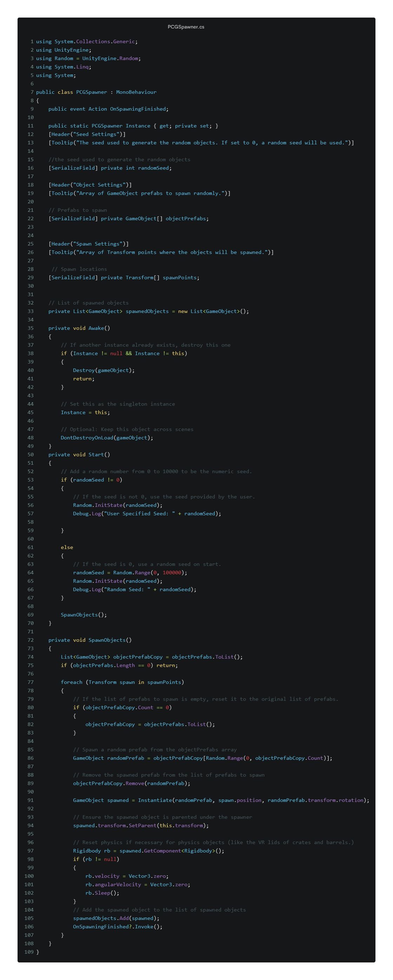
Task: Click the spawnPoints field declaration on line 29
Action: [x=180, y=277]
